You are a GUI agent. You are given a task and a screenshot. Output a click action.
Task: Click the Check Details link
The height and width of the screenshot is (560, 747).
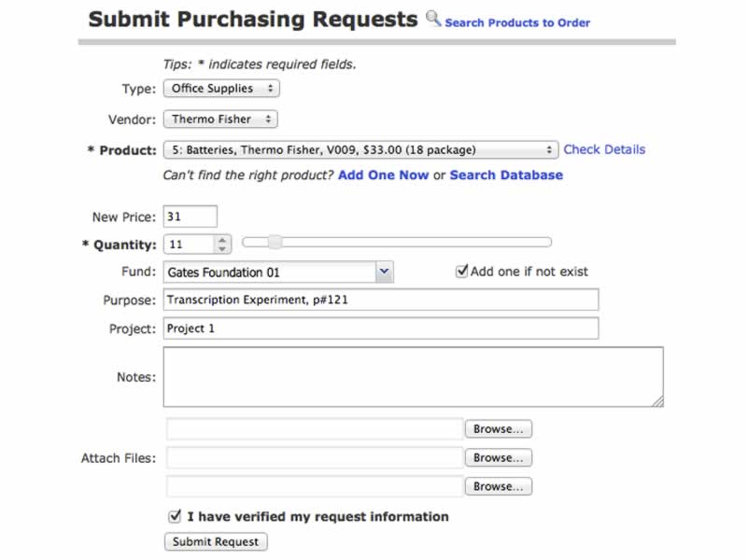click(x=604, y=149)
